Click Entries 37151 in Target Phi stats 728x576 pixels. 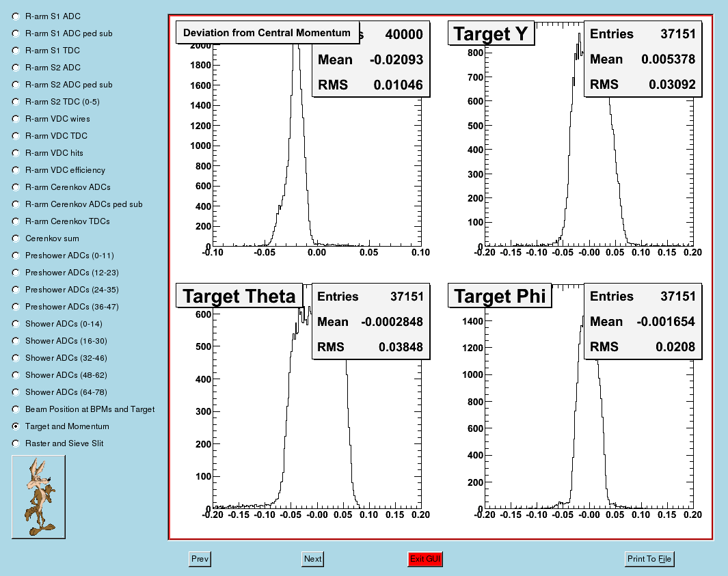(x=643, y=297)
